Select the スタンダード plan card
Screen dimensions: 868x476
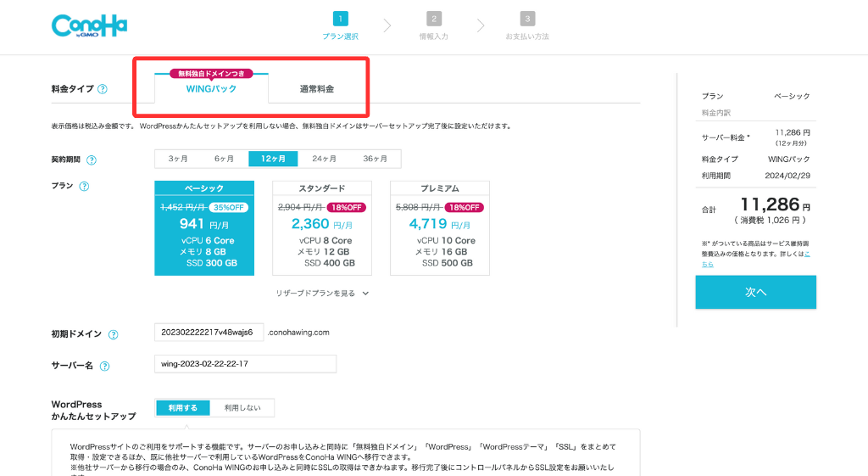click(x=322, y=227)
